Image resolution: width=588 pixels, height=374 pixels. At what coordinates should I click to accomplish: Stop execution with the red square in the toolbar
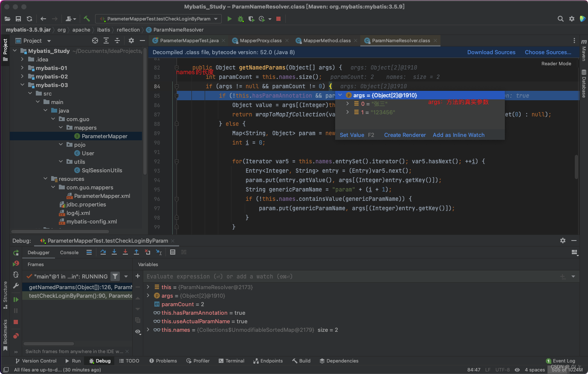coord(278,19)
